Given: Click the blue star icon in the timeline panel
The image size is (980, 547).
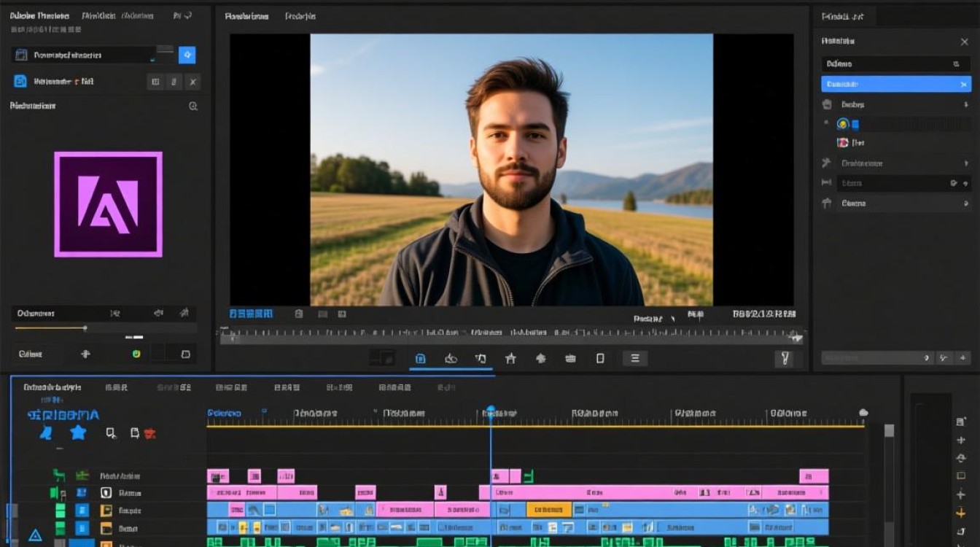Looking at the screenshot, I should [x=78, y=432].
